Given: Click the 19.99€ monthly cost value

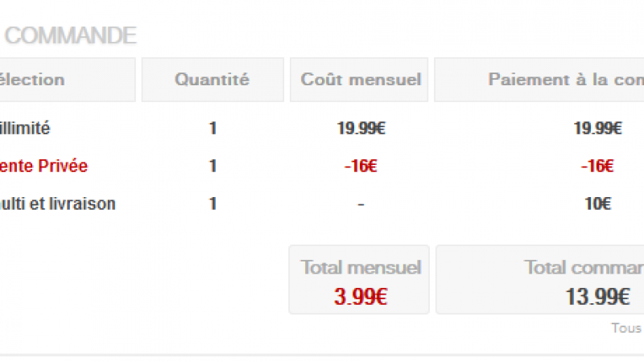Looking at the screenshot, I should 361,128.
